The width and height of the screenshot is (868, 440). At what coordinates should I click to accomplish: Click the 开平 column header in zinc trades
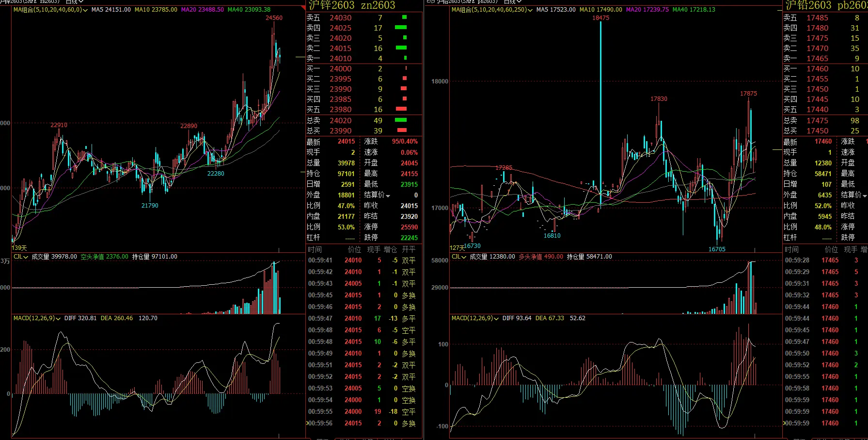[x=409, y=249]
